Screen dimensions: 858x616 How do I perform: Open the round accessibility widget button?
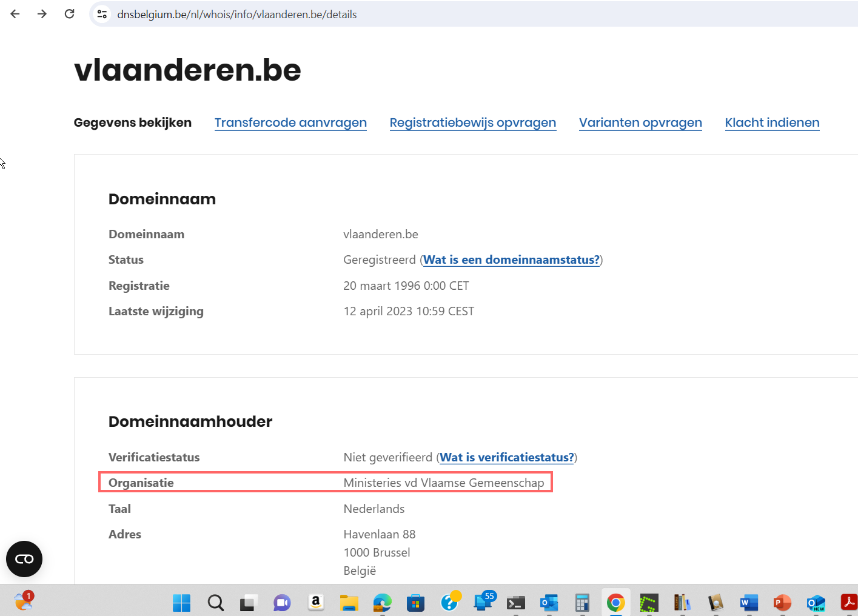tap(24, 559)
